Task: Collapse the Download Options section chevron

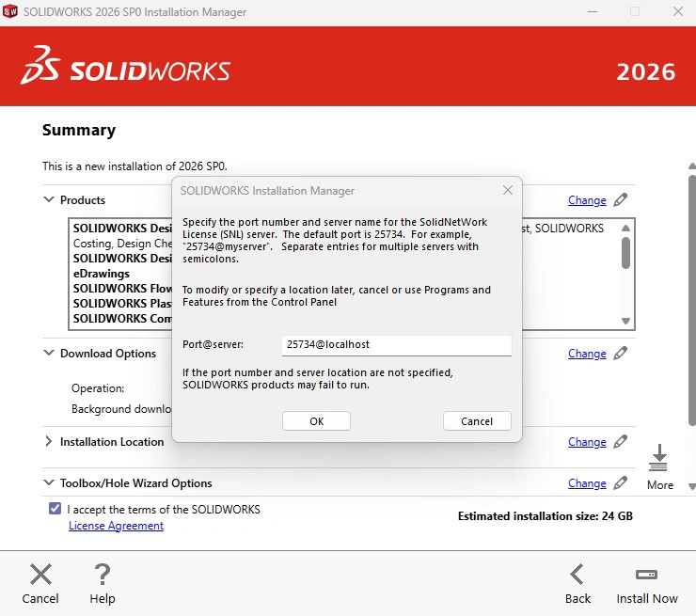Action: click(49, 353)
